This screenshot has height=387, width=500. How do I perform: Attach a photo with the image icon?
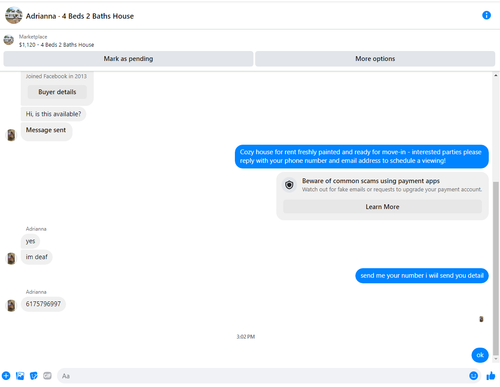[x=20, y=376]
